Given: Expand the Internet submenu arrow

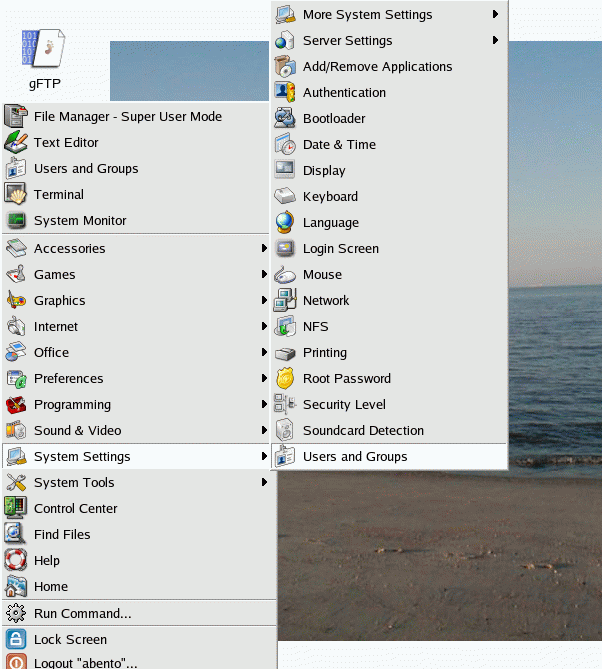Looking at the screenshot, I should (x=264, y=326).
